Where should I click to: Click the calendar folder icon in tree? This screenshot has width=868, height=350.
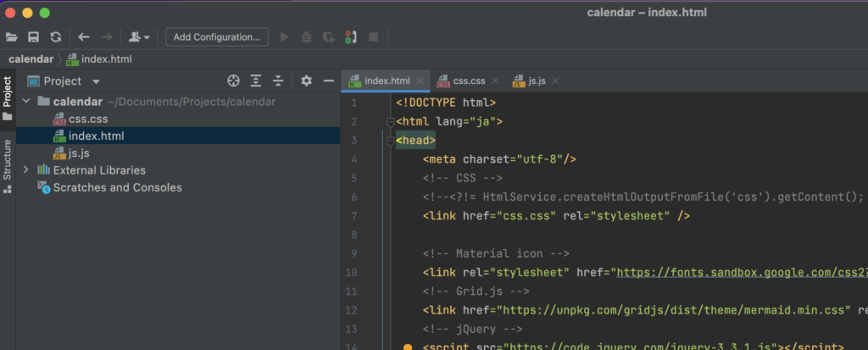(x=44, y=102)
